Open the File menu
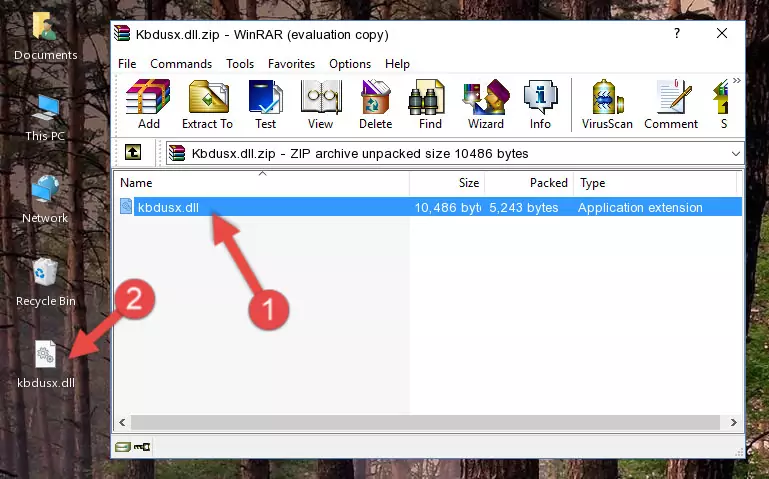Image resolution: width=769 pixels, height=479 pixels. [x=127, y=64]
